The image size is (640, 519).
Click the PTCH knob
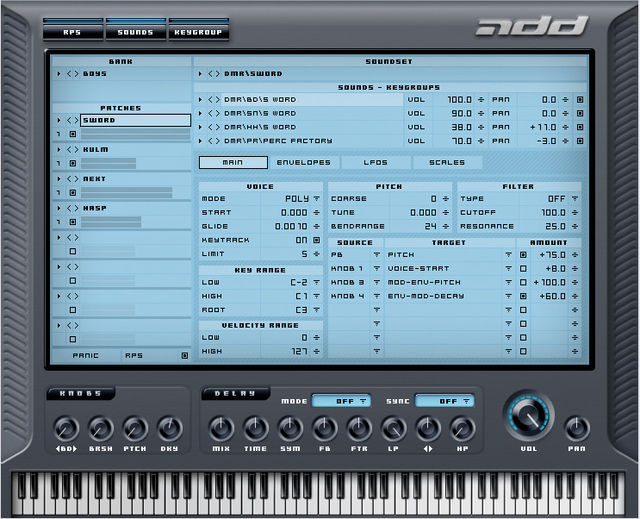tap(135, 429)
